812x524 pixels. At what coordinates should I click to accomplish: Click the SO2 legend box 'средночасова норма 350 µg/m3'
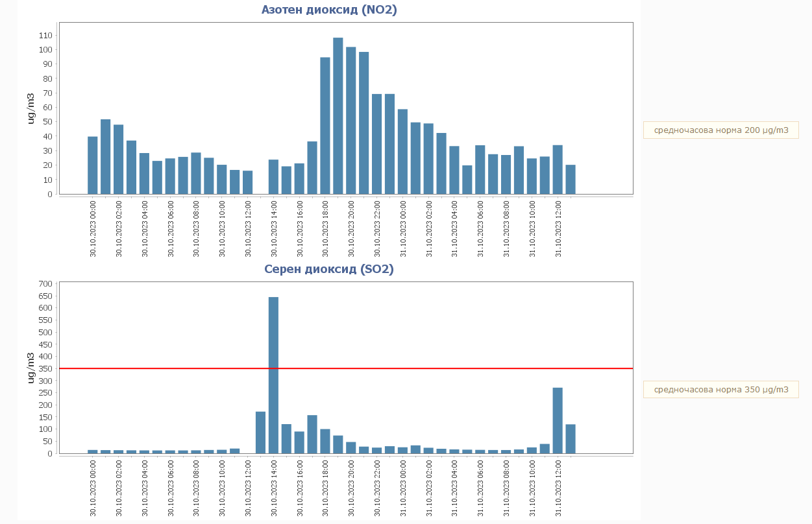(720, 390)
